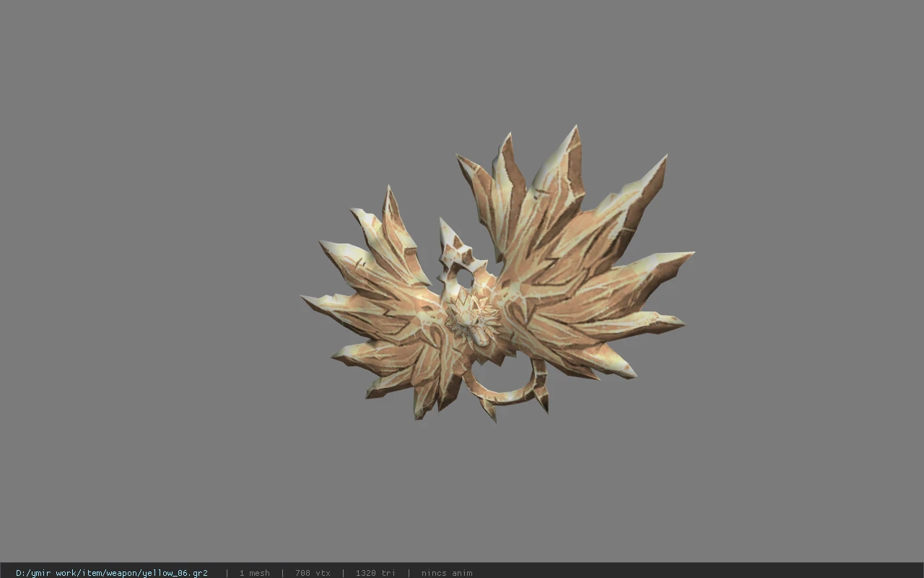
Task: Select the winged 3D model in viewport
Action: pos(497,275)
